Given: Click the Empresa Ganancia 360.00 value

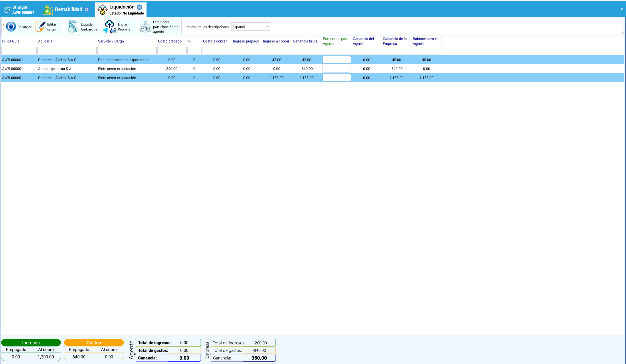Looking at the screenshot, I should pos(259,358).
